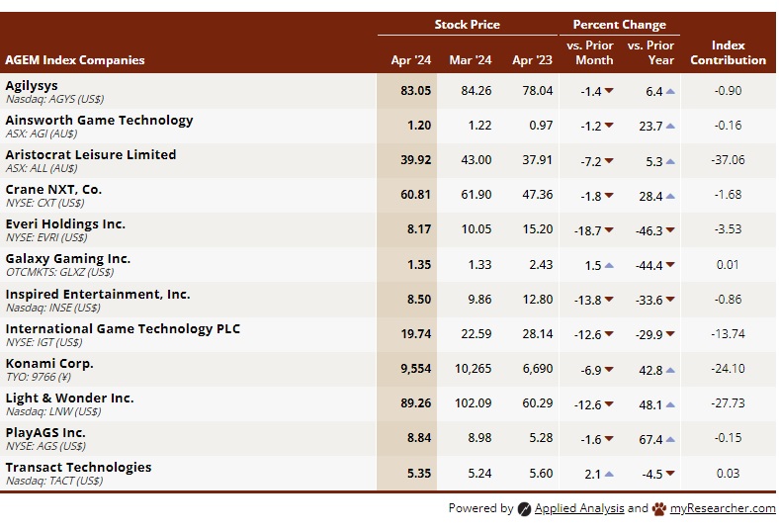Click down arrow beside IGT -12.6
Viewport: 779px width, 532px height.
pyautogui.click(x=609, y=334)
